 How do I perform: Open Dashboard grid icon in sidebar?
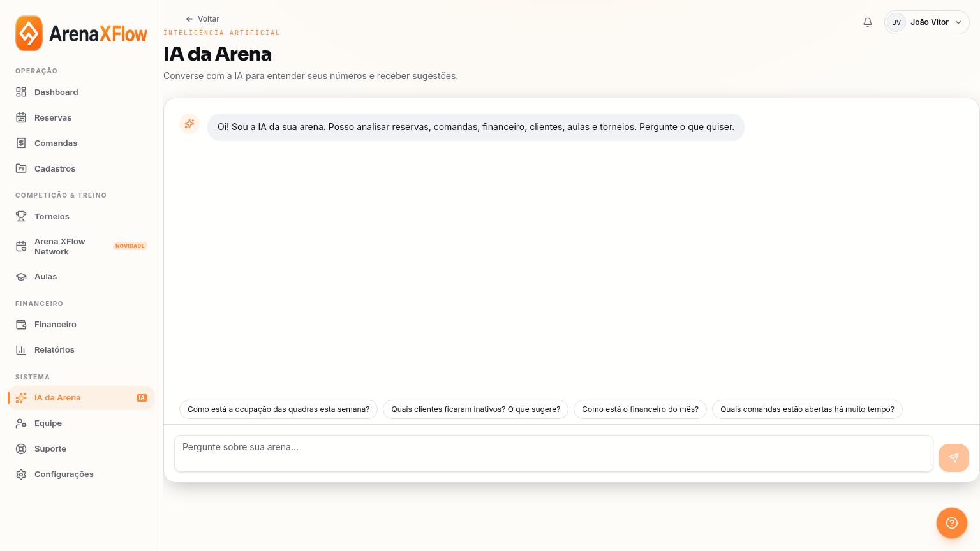(21, 92)
